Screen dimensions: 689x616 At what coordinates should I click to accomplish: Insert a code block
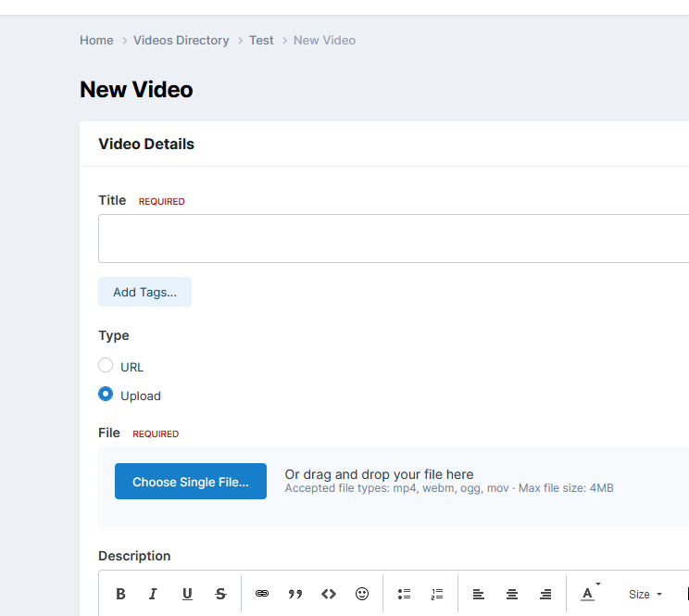329,594
